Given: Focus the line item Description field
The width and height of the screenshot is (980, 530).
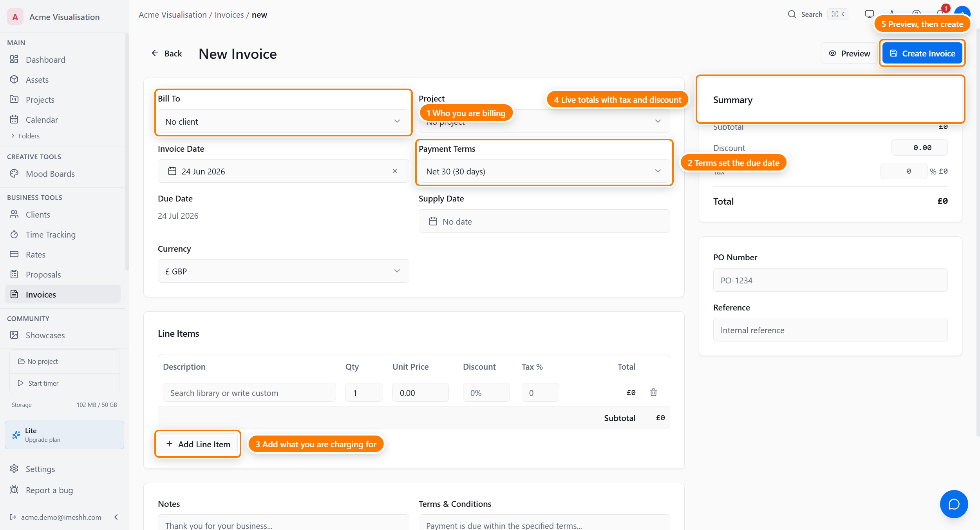Looking at the screenshot, I should tap(249, 392).
